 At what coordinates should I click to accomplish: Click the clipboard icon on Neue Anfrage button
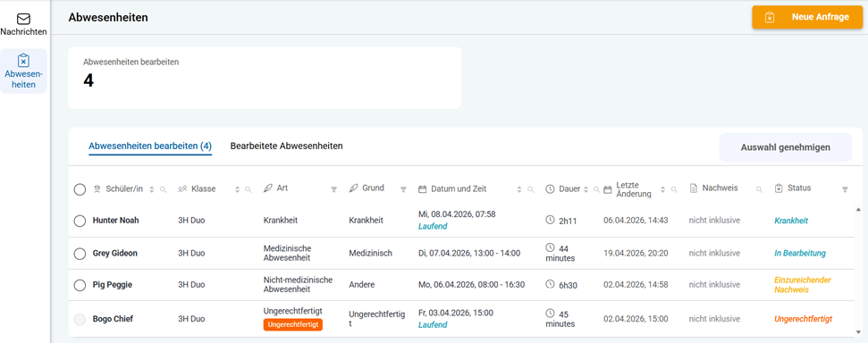coord(770,17)
